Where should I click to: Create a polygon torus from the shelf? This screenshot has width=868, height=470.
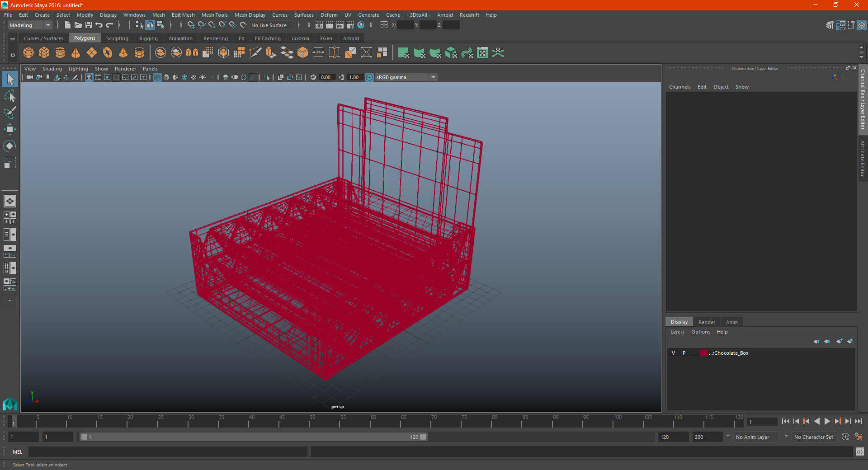(x=108, y=53)
